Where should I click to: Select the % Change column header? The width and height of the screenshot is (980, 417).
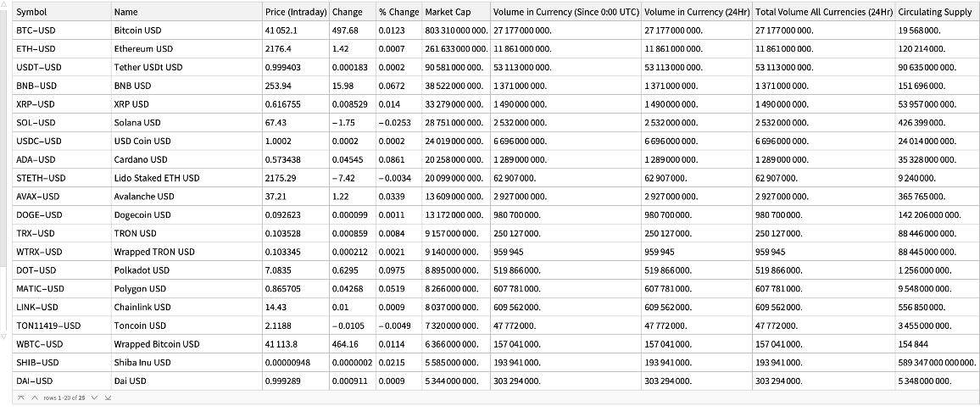398,12
